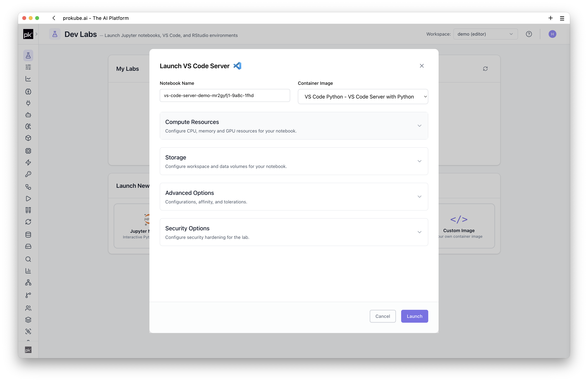The image size is (588, 382).
Task: Open the magnifier search sidebar icon
Action: [x=28, y=259]
